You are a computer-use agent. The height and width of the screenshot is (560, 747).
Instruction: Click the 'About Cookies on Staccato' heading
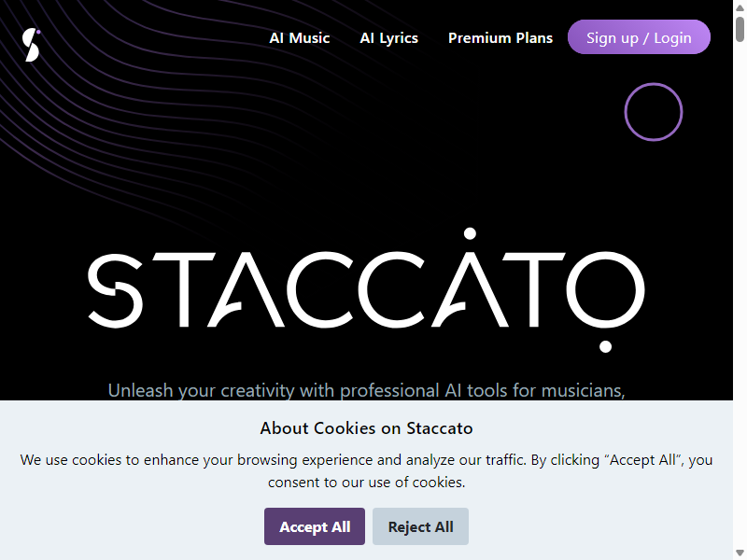point(366,428)
